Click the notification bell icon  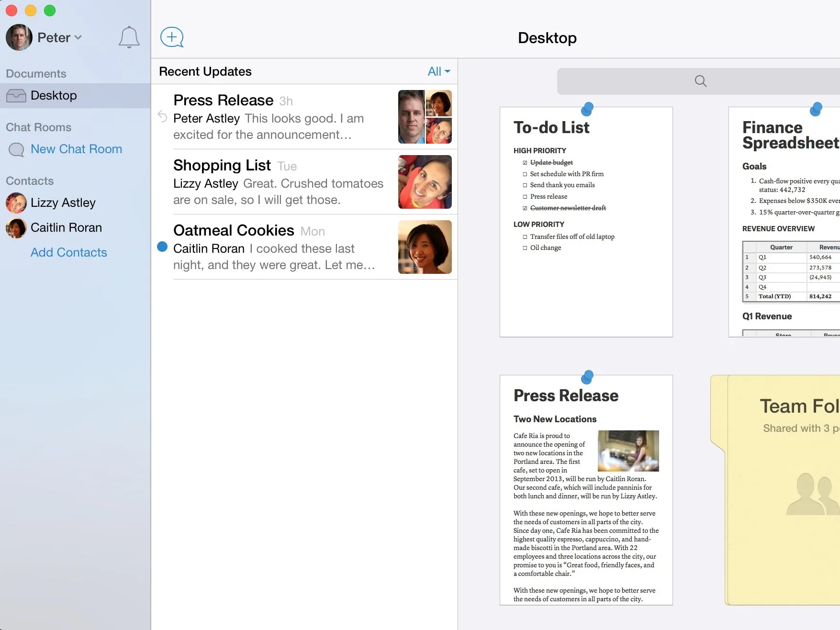(128, 37)
